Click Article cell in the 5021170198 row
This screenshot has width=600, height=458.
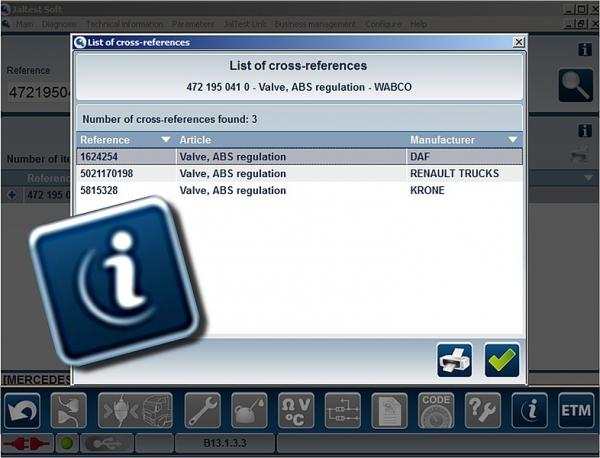291,173
